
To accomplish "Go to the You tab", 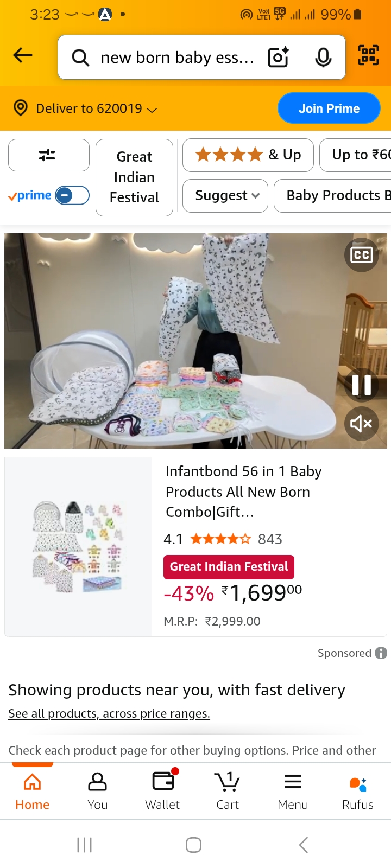I will (97, 792).
